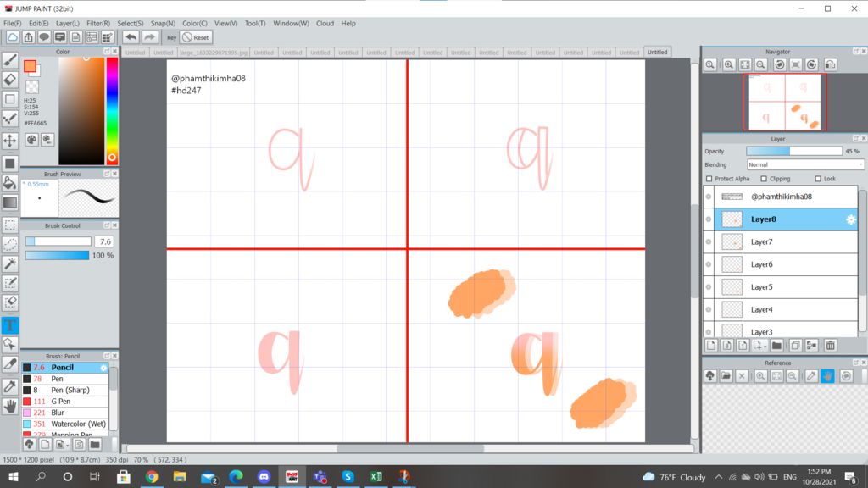Delete layer with trash icon
The width and height of the screenshot is (868, 488).
(x=830, y=346)
